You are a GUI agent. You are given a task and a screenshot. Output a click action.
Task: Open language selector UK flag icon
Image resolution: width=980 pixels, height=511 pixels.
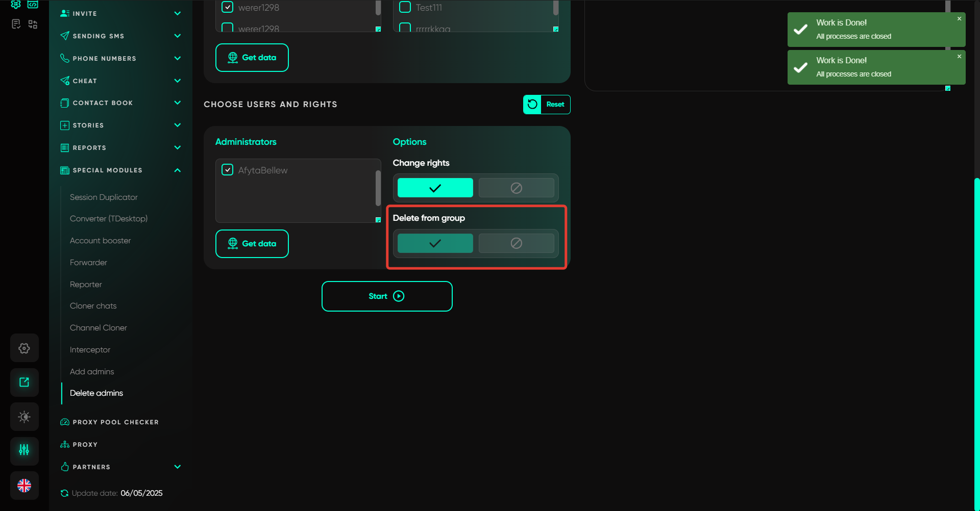coord(24,486)
